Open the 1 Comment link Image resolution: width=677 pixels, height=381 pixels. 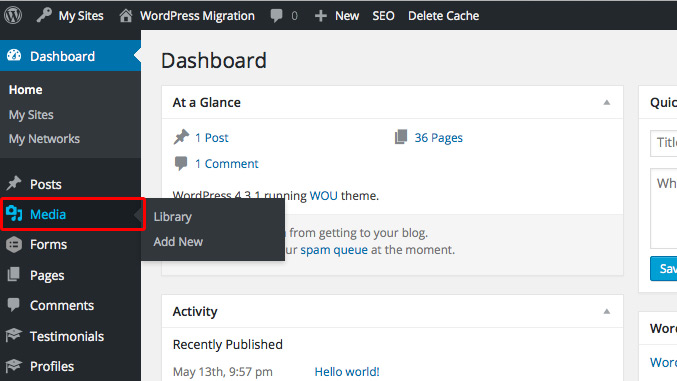point(227,164)
